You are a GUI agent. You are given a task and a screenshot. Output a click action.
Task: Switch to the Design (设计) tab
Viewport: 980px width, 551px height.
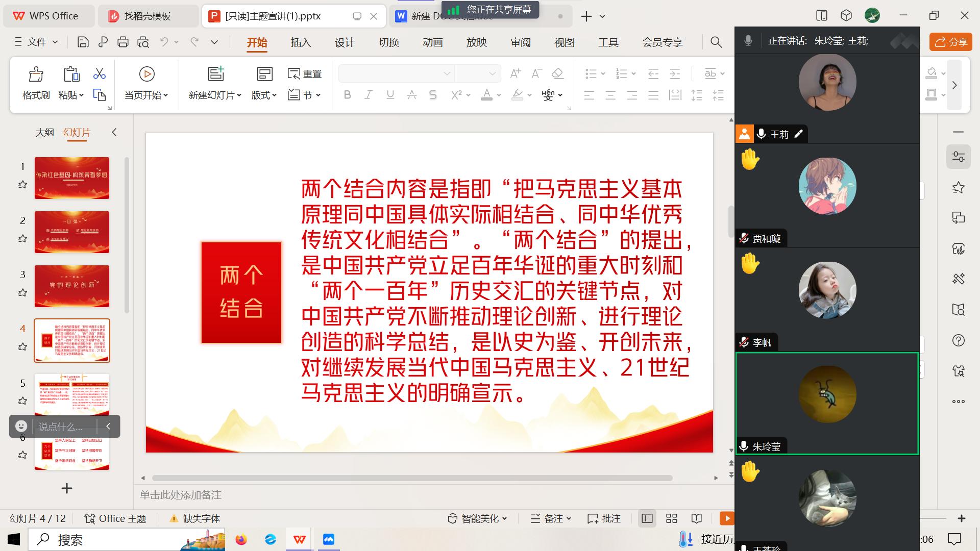[345, 42]
